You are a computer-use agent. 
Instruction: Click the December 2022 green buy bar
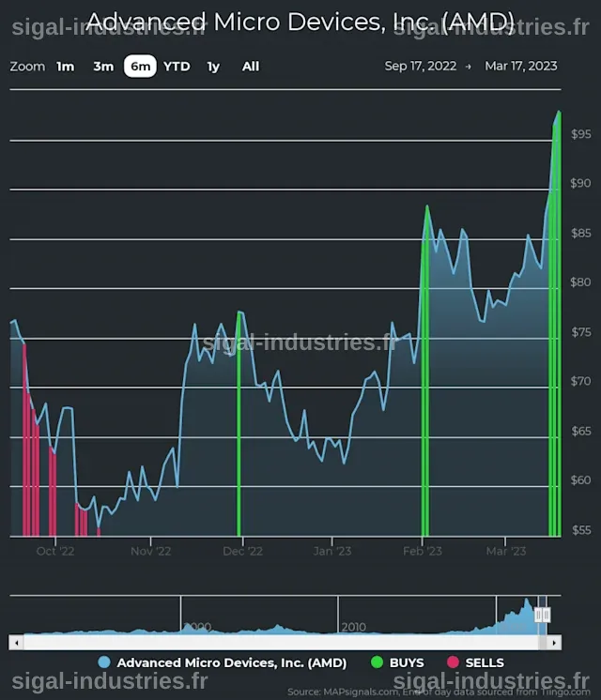coord(239,424)
